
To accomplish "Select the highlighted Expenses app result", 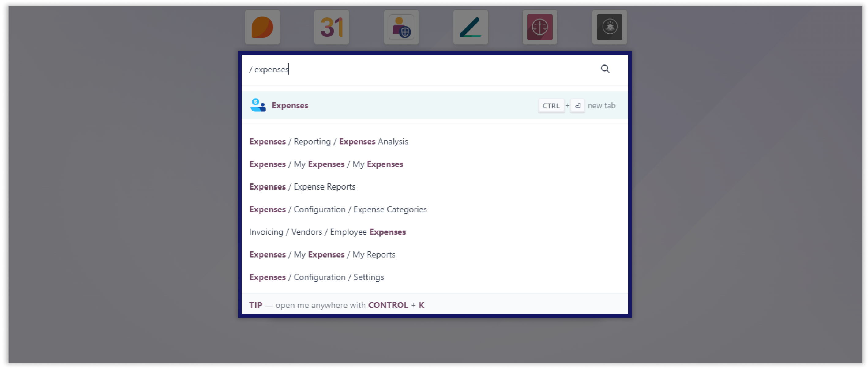I will (x=435, y=105).
